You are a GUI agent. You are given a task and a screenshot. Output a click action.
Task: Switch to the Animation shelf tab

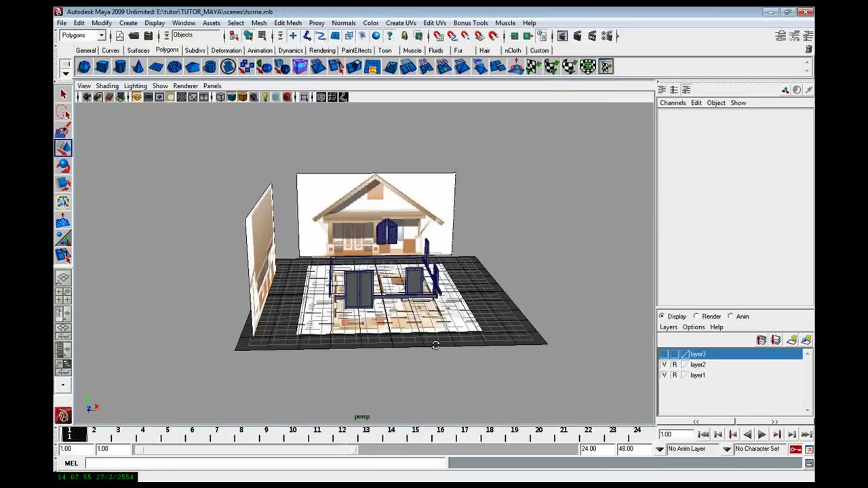pos(260,51)
